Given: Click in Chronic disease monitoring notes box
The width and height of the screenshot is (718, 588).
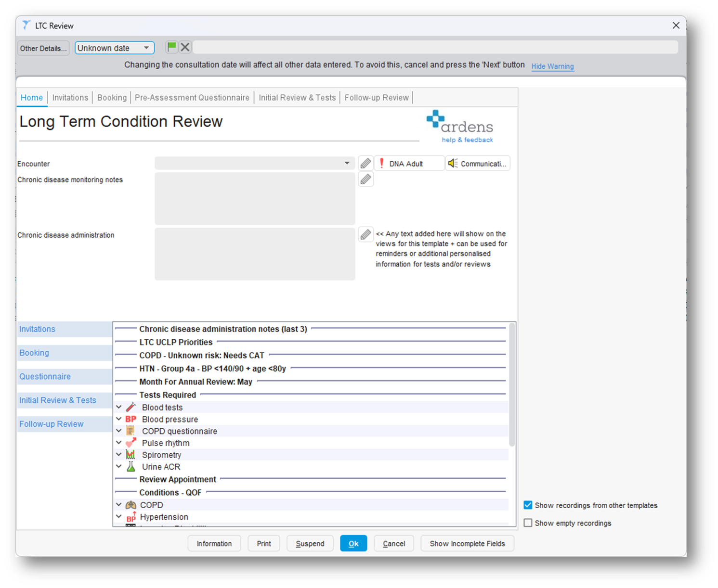Looking at the screenshot, I should pyautogui.click(x=255, y=199).
